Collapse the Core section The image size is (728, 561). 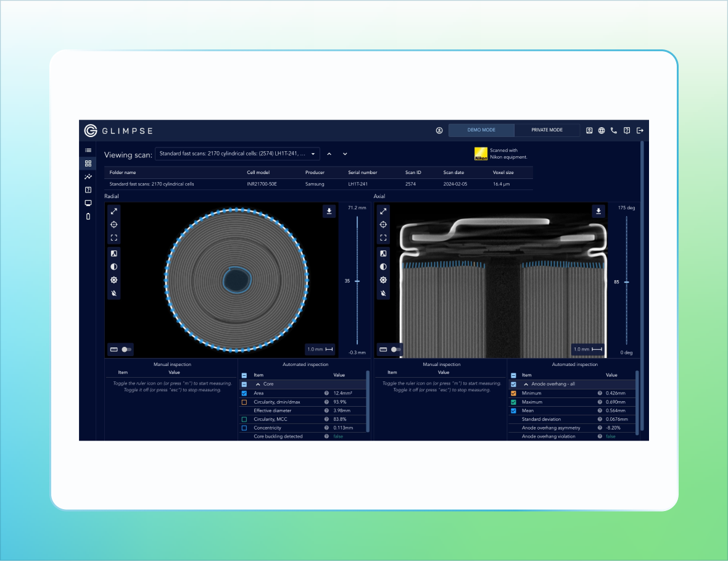coord(258,384)
